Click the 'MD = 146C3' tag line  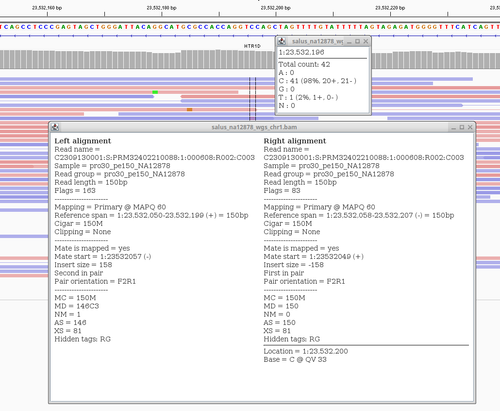pyautogui.click(x=77, y=306)
